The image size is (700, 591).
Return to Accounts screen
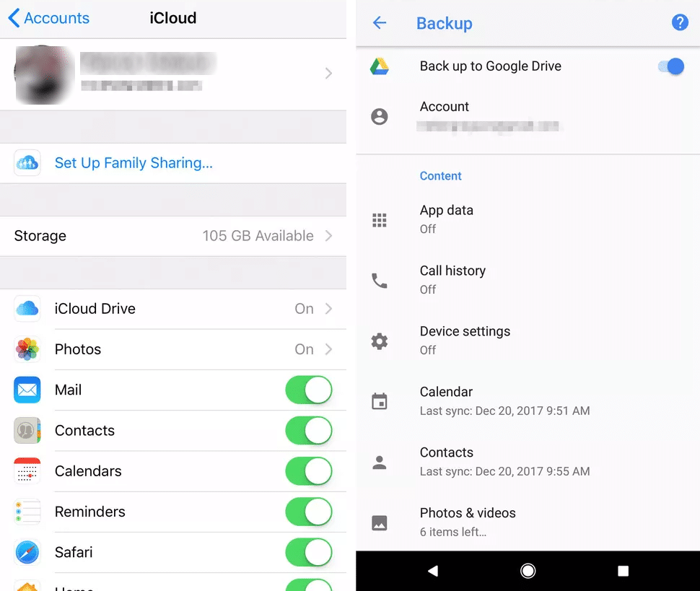pyautogui.click(x=49, y=18)
